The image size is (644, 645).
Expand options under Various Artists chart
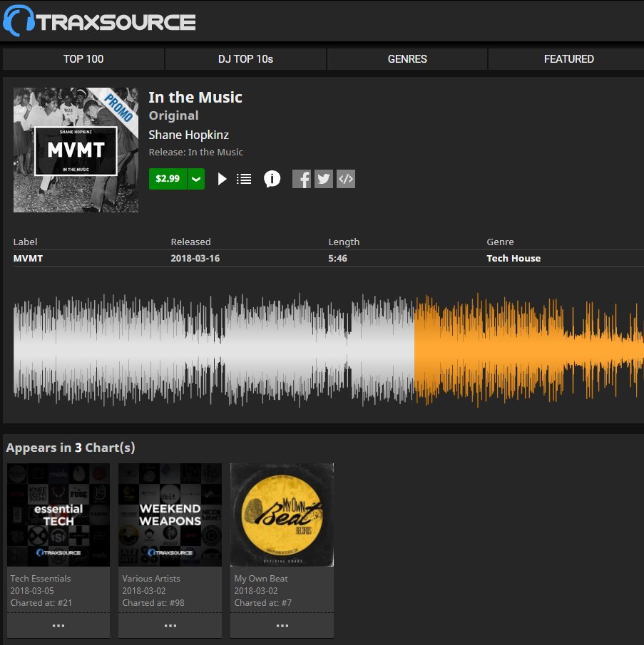[x=170, y=626]
